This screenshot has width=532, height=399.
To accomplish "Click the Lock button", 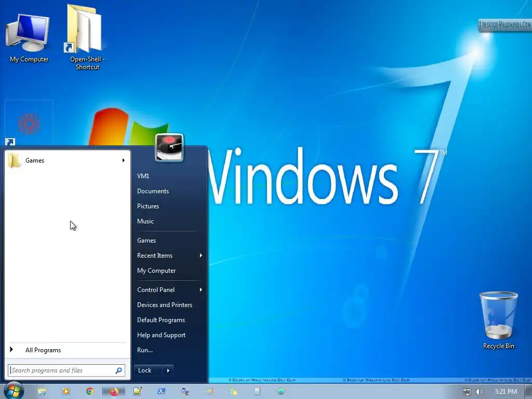I will [148, 370].
